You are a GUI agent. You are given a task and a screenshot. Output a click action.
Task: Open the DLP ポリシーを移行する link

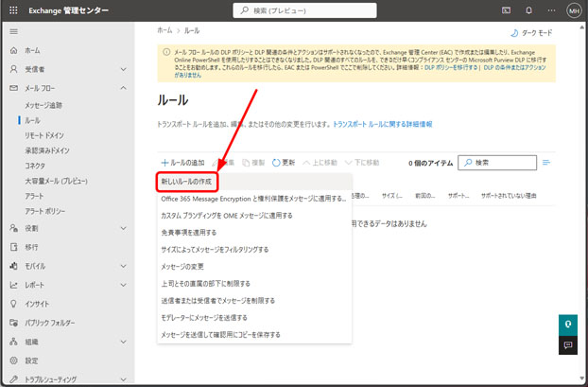pos(451,67)
